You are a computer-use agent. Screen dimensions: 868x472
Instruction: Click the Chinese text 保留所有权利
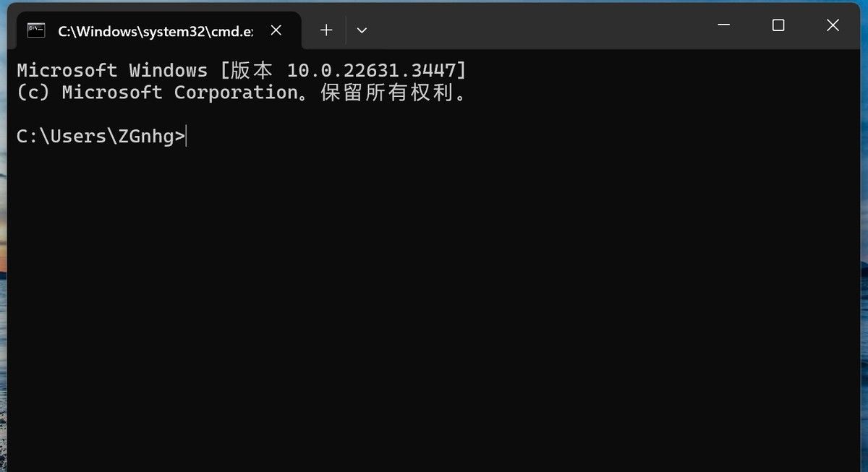[386, 93]
